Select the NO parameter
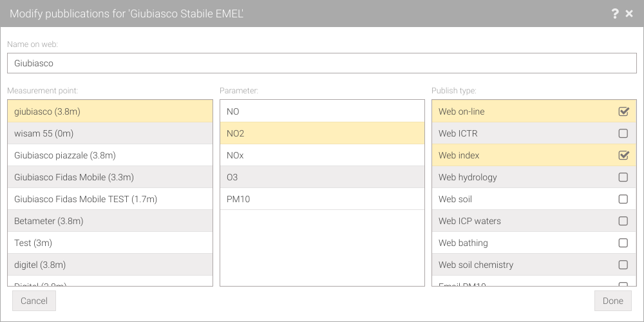The image size is (644, 322). (x=322, y=111)
